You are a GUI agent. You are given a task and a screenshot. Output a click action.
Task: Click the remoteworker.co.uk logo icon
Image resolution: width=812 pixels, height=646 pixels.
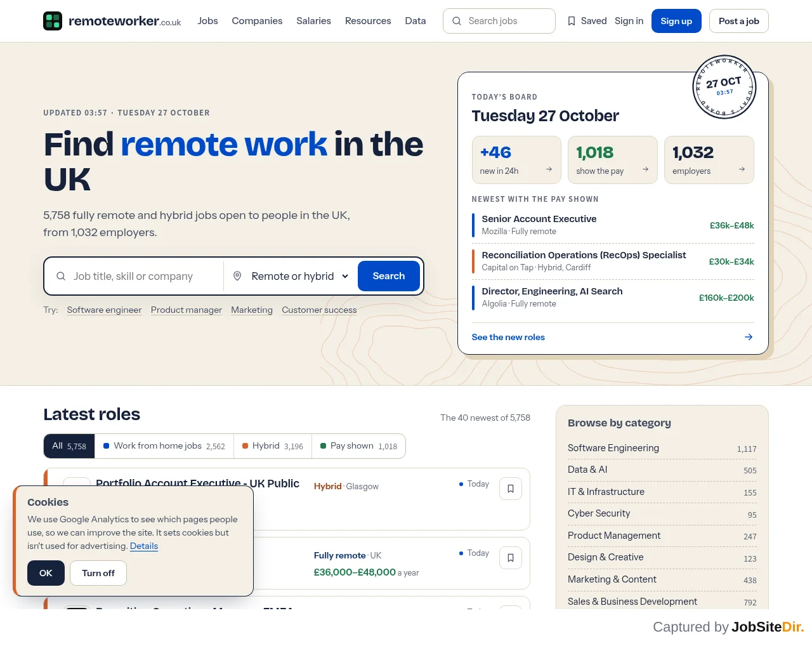53,21
